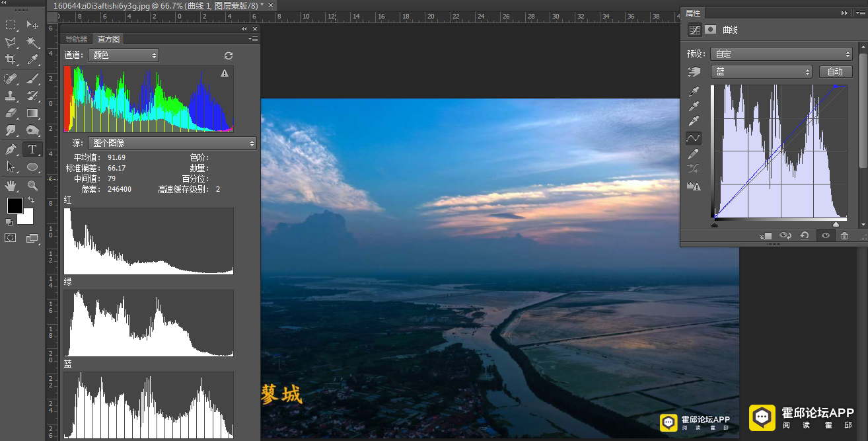Open the Blue (蓝) channel dropdown
The width and height of the screenshot is (868, 441).
pos(762,71)
